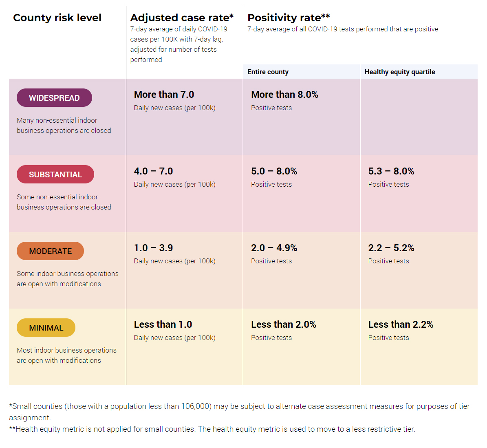Click the More than 7.0 cell
Screen dimensions: 487x448
click(x=164, y=95)
